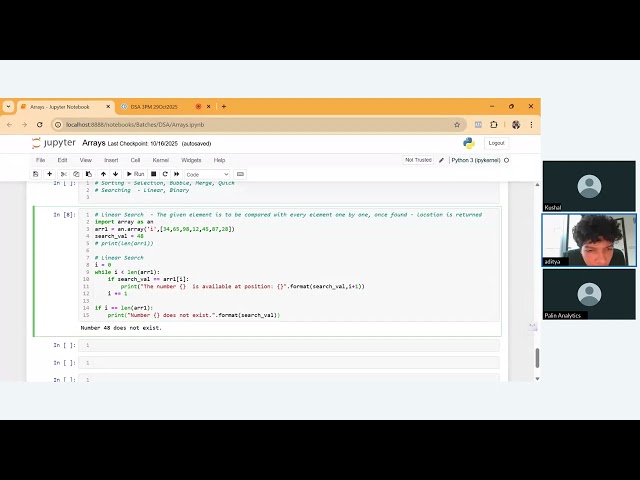This screenshot has height=480, width=640.
Task: Close the Arrays Jupyter tab
Action: [x=108, y=107]
